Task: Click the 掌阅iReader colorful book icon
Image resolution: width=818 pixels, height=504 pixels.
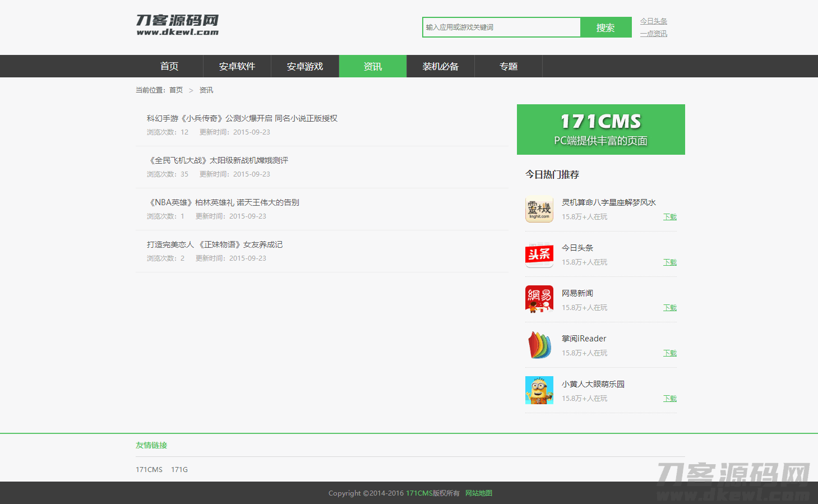Action: [539, 345]
